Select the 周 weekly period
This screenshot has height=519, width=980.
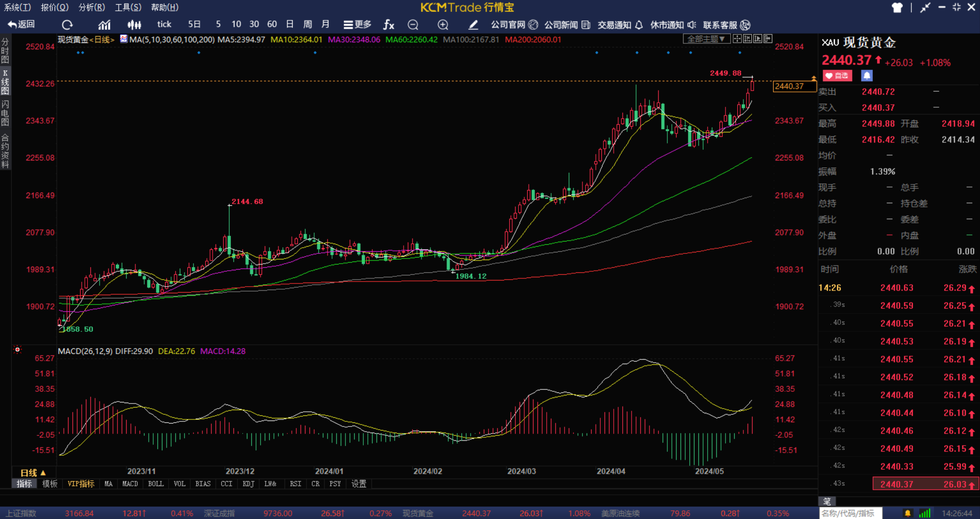pyautogui.click(x=308, y=25)
